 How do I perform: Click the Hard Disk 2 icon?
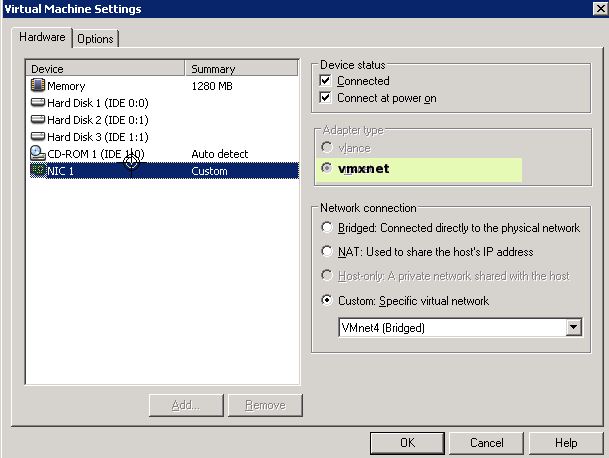[38, 120]
